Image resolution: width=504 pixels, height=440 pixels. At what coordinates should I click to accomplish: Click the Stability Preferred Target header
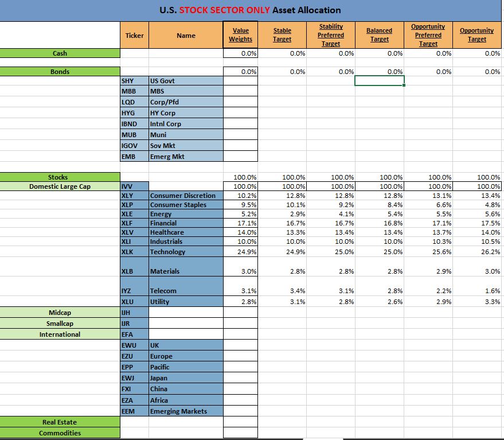coord(331,35)
